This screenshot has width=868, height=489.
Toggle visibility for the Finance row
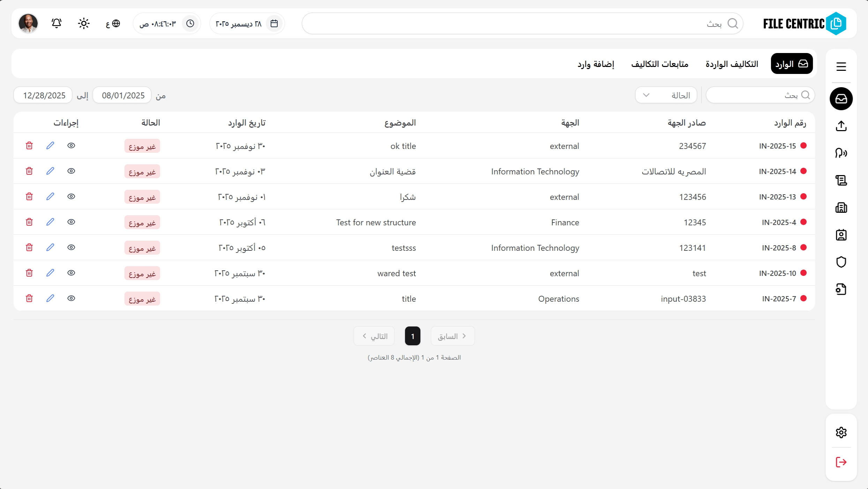click(x=71, y=222)
